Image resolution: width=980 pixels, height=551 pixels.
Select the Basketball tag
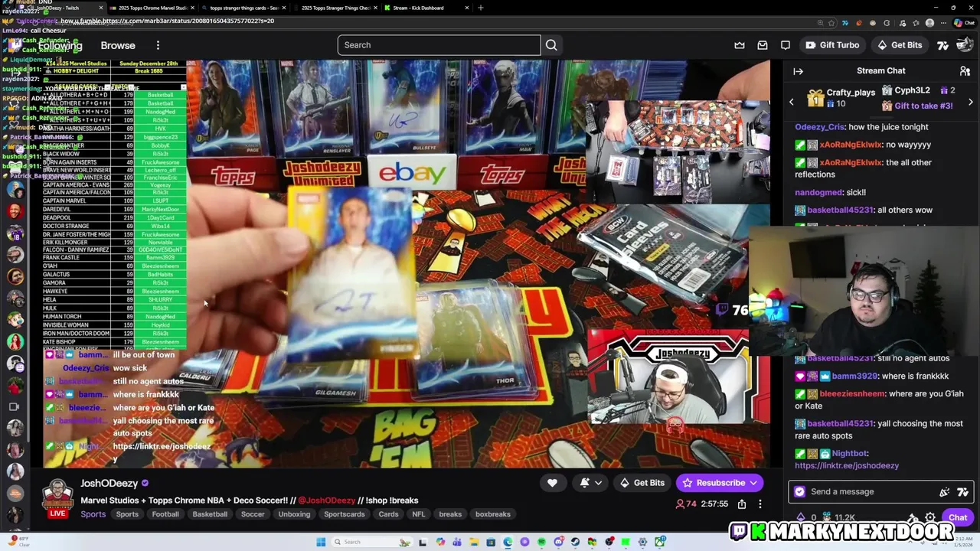[x=210, y=514]
